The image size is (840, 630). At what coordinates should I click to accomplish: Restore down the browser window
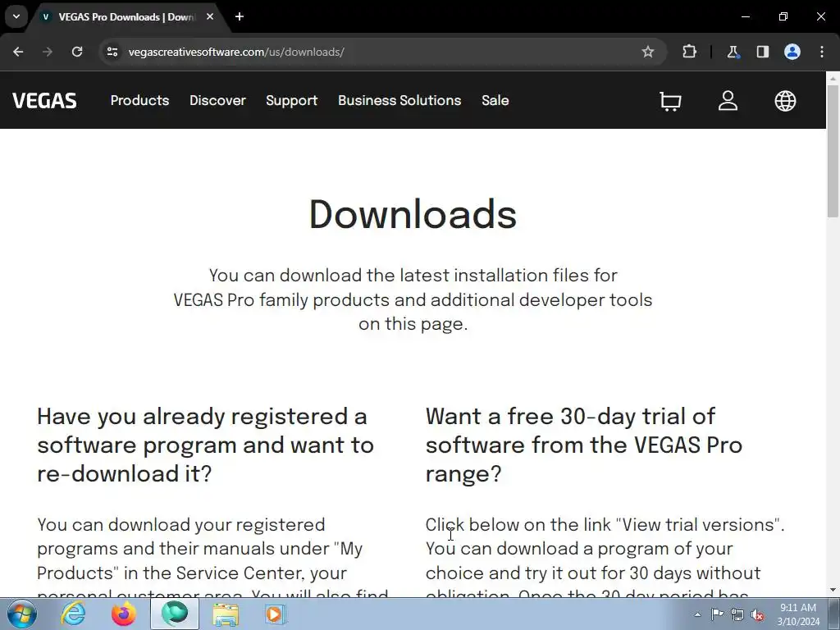783,16
